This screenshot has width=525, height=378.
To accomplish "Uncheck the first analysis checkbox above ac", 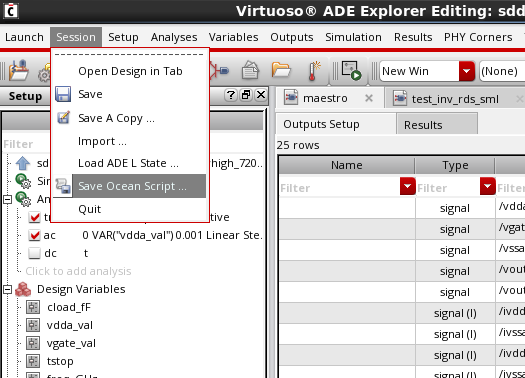I will 34,217.
